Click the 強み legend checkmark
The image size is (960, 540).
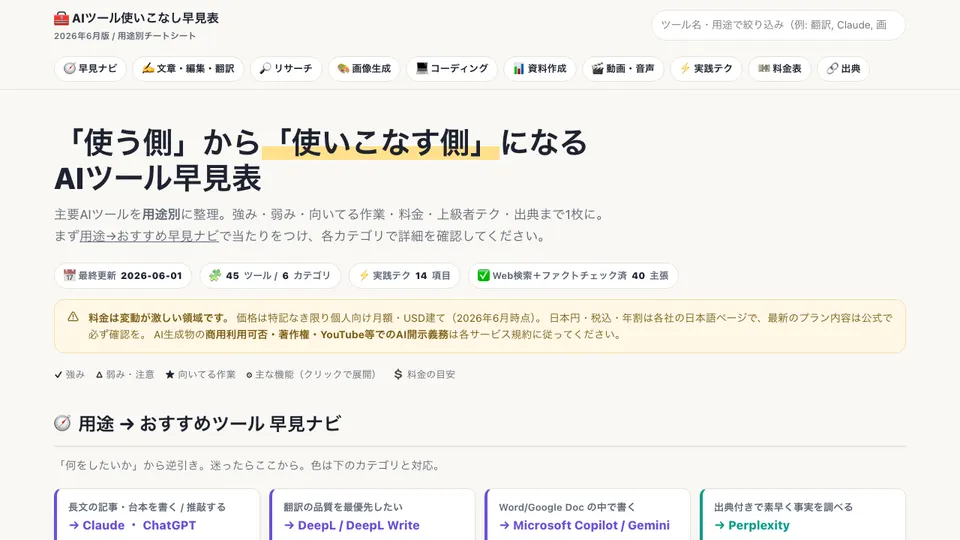(x=58, y=375)
